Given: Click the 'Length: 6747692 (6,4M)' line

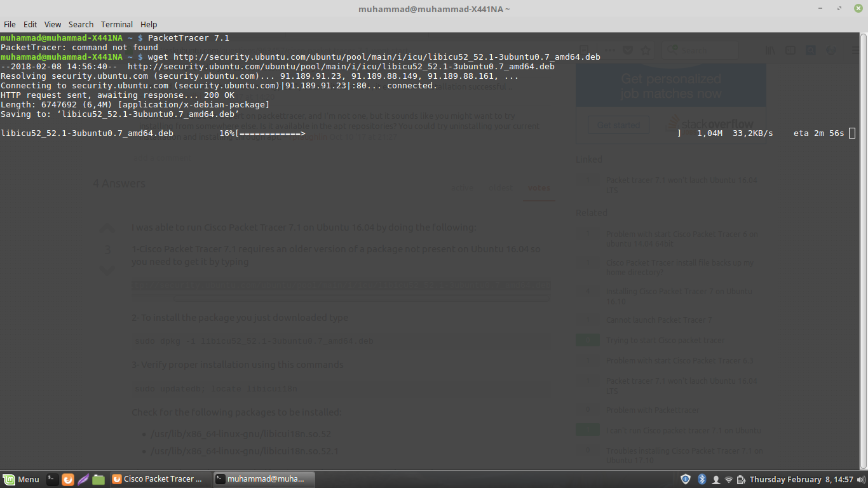Looking at the screenshot, I should coord(135,105).
